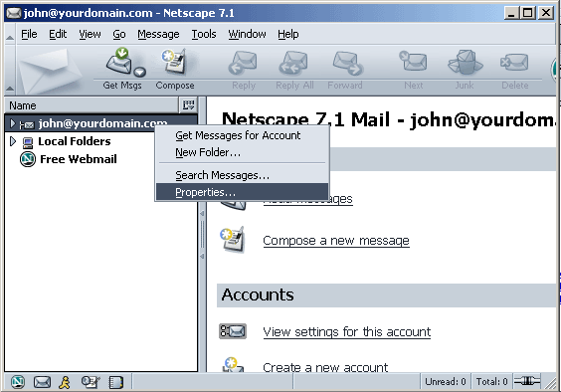Screen dimensions: 561x392
Task: Click the Compose a new message icon
Action: click(233, 239)
